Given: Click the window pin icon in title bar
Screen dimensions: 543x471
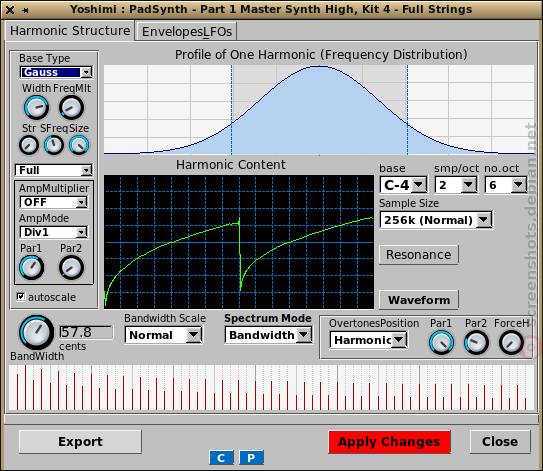Looking at the screenshot, I should coord(25,10).
